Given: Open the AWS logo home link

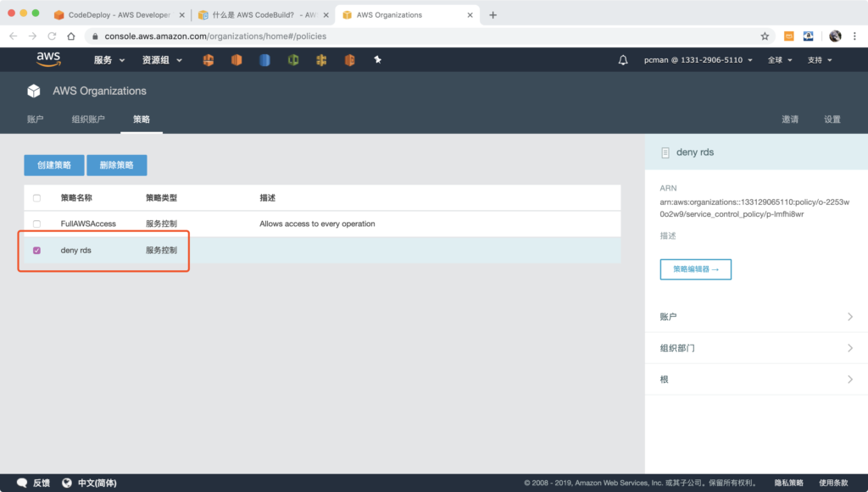Looking at the screenshot, I should (48, 59).
